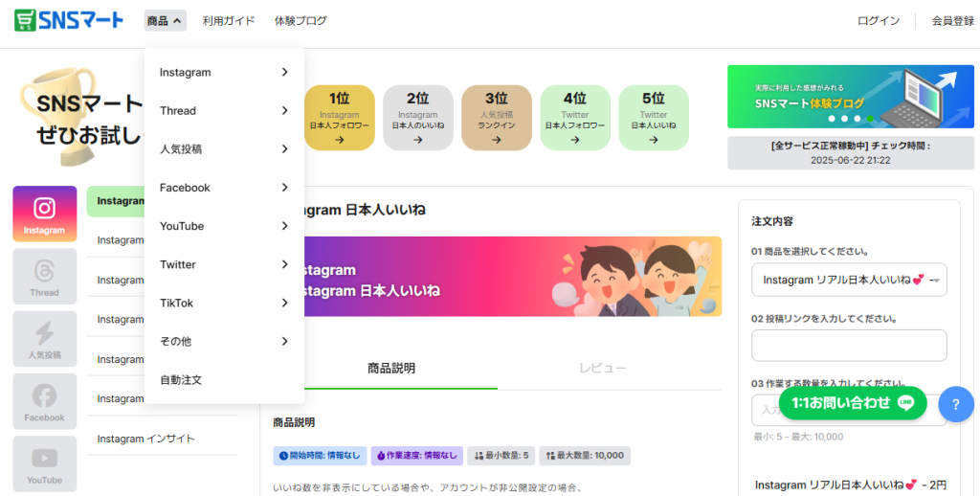Open the 1位 Instagram 日本人フォロワー ranking card
The image size is (980, 496).
pos(340,118)
